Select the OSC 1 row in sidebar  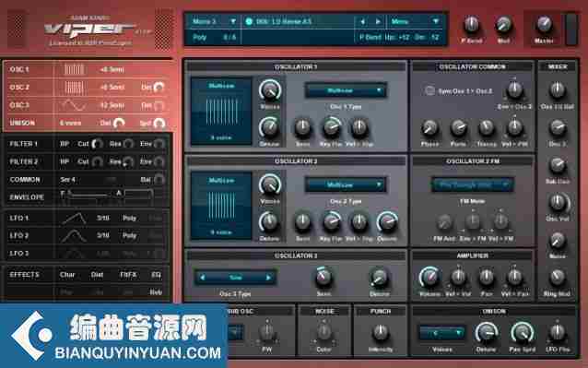[87, 69]
